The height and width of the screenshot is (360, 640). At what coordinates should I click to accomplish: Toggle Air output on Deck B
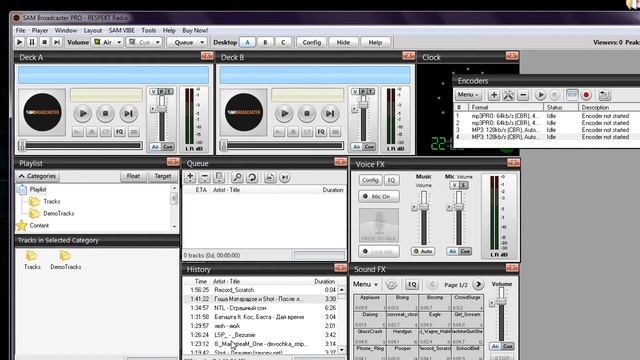(x=357, y=147)
